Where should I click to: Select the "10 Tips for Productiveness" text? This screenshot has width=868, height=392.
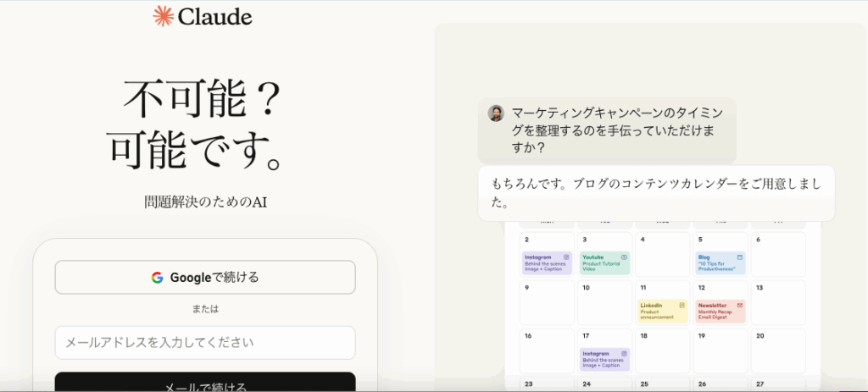(716, 267)
